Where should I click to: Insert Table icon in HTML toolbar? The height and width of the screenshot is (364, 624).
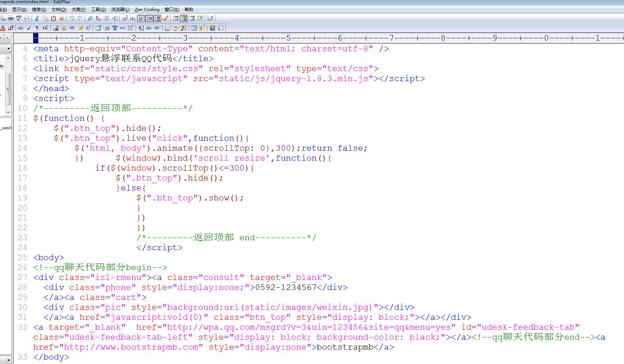tap(98, 28)
